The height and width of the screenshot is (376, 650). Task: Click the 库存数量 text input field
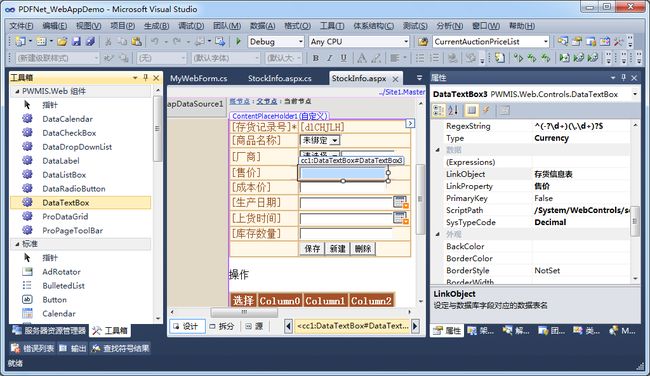346,234
